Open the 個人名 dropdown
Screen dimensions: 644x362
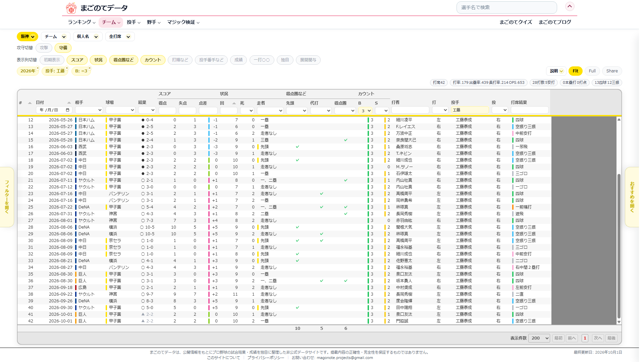(x=87, y=37)
